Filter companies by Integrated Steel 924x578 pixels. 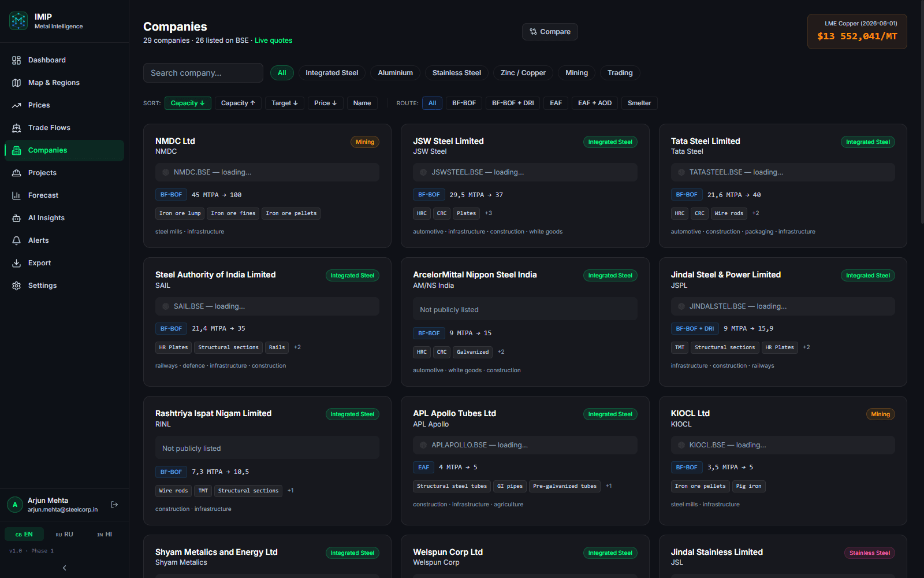pyautogui.click(x=332, y=73)
